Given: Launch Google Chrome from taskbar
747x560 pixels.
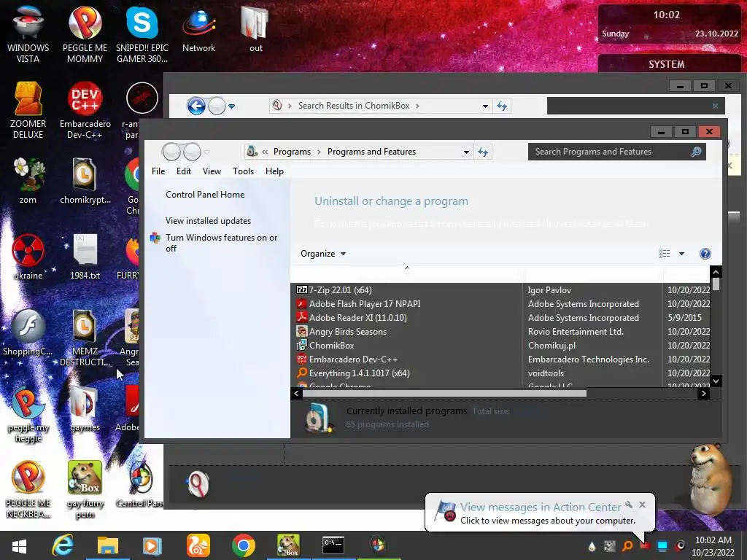Looking at the screenshot, I should (243, 545).
